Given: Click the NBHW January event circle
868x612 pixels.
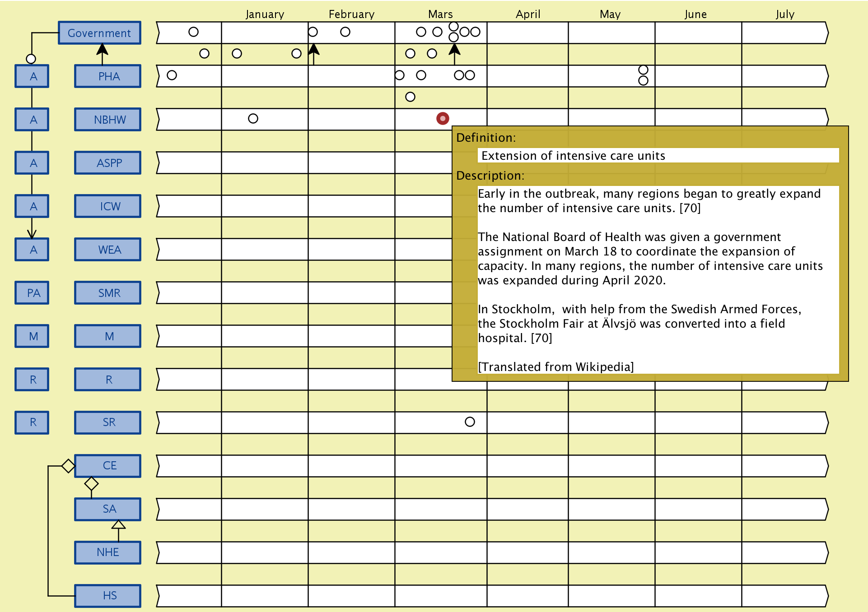Looking at the screenshot, I should 253,119.
